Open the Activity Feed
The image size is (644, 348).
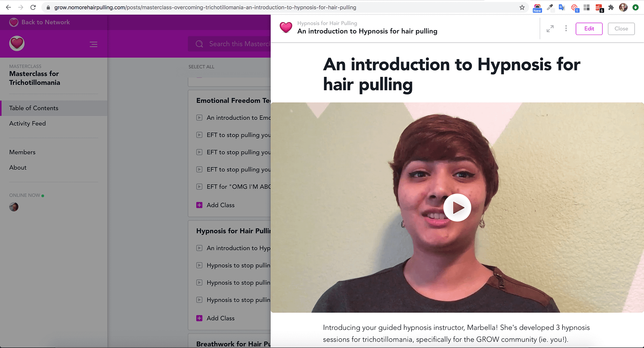pos(28,123)
